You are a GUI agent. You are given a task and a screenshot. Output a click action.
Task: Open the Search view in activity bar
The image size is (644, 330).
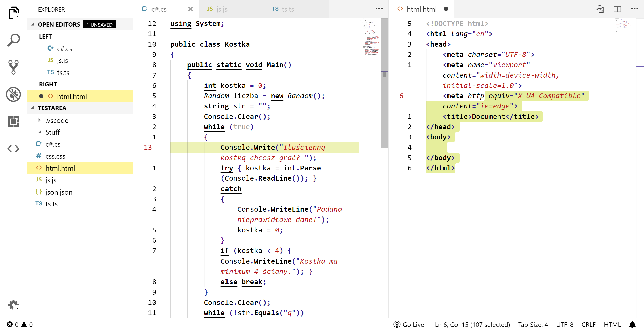[x=13, y=40]
